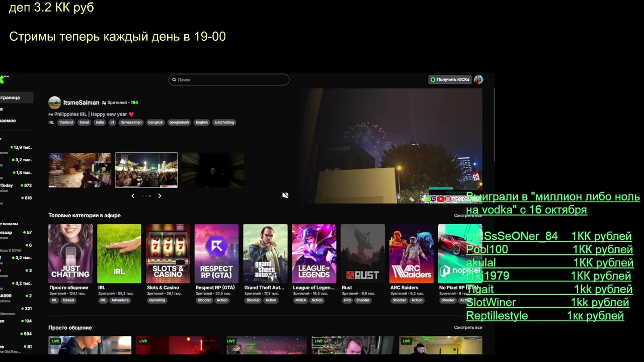Click the ARC Raiders category title text
644x362 pixels.
(405, 288)
